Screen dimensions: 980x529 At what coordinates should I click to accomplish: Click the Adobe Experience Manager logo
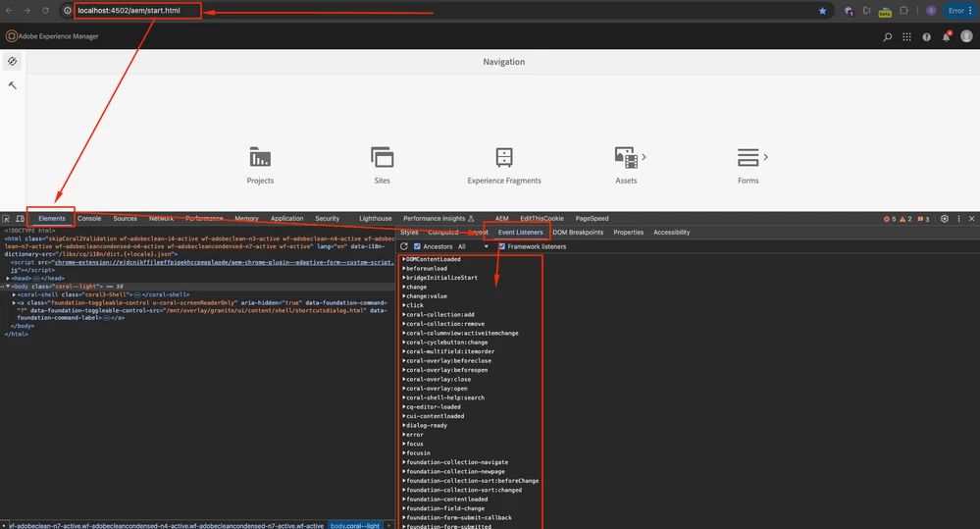click(11, 36)
